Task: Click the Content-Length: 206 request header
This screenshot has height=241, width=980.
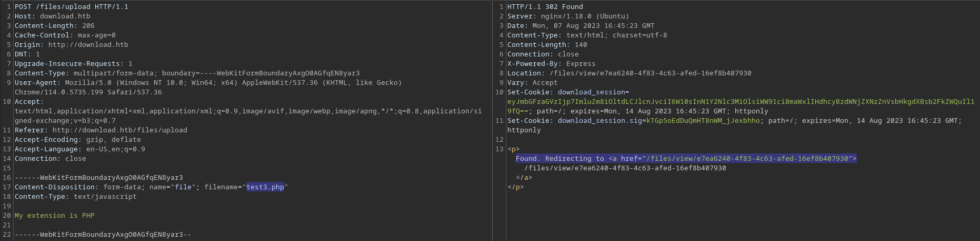Action: point(55,26)
